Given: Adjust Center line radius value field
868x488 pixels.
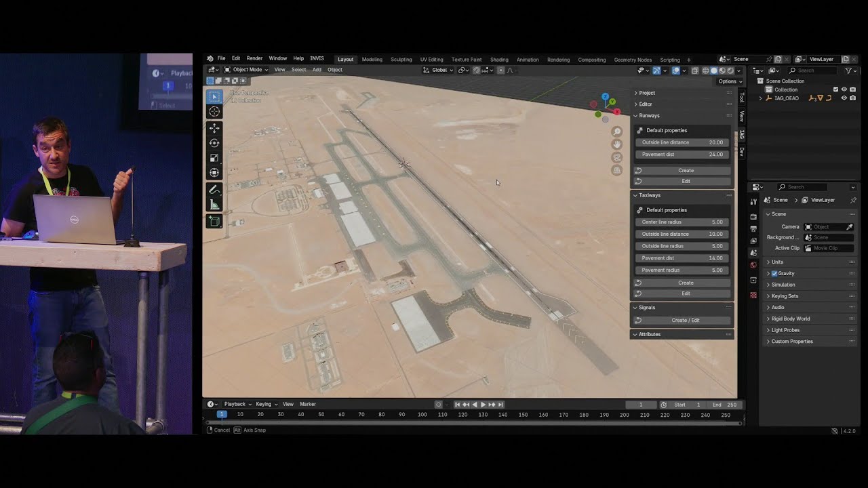Looking at the screenshot, I should click(x=683, y=222).
